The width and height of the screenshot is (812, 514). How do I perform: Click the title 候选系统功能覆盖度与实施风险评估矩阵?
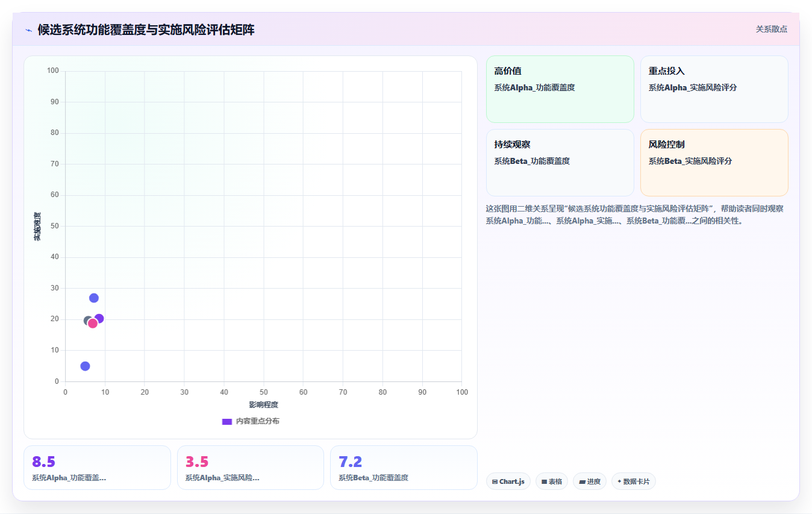[x=146, y=30]
